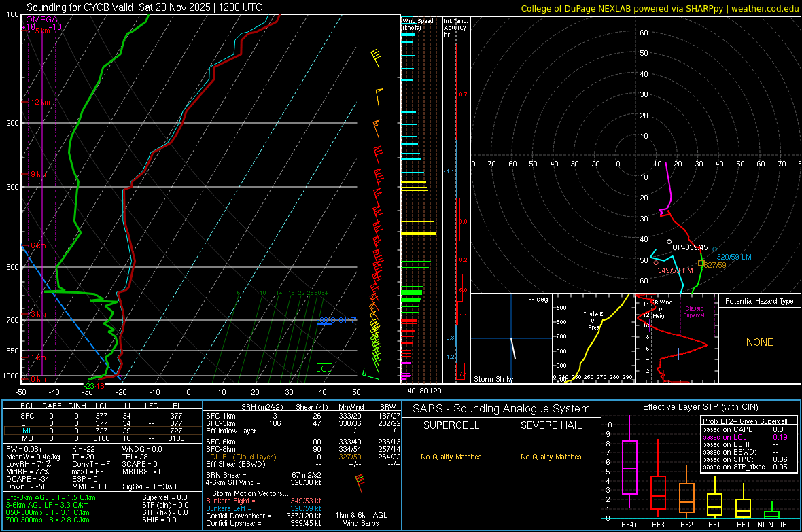
Task: Click the '850-500mb LR = 3.1 C/km' line
Action: pyautogui.click(x=48, y=512)
